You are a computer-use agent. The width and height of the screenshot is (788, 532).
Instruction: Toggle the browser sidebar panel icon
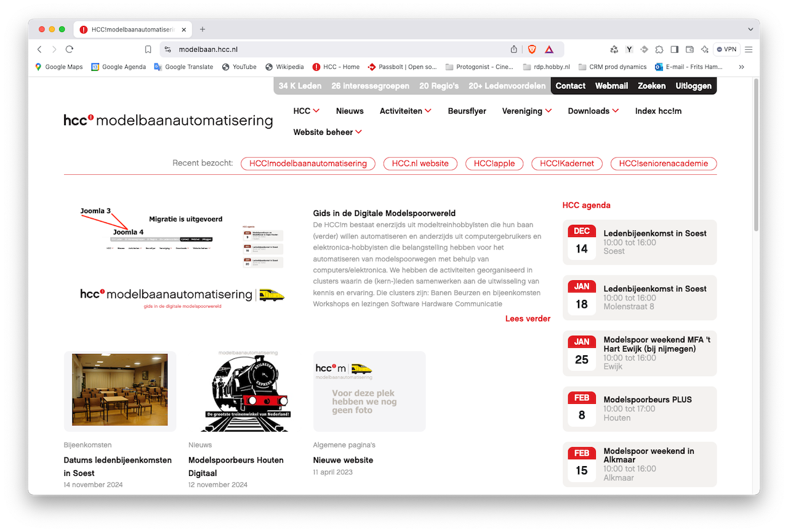675,49
